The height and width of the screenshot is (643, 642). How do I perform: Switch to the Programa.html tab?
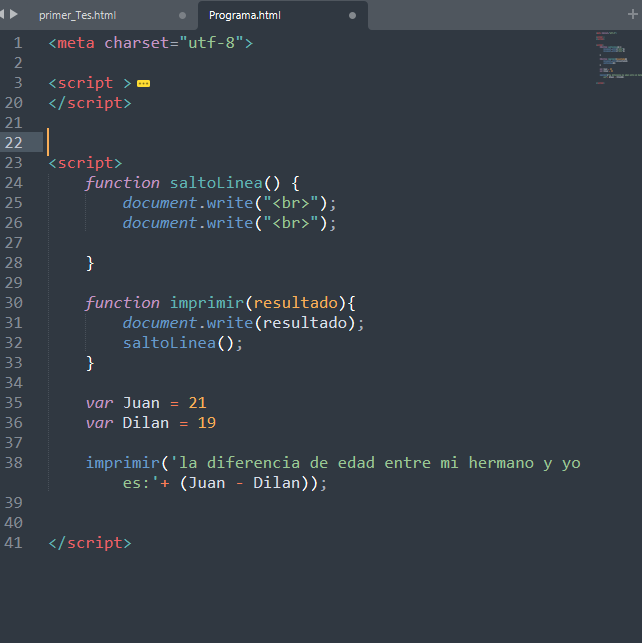pos(245,16)
